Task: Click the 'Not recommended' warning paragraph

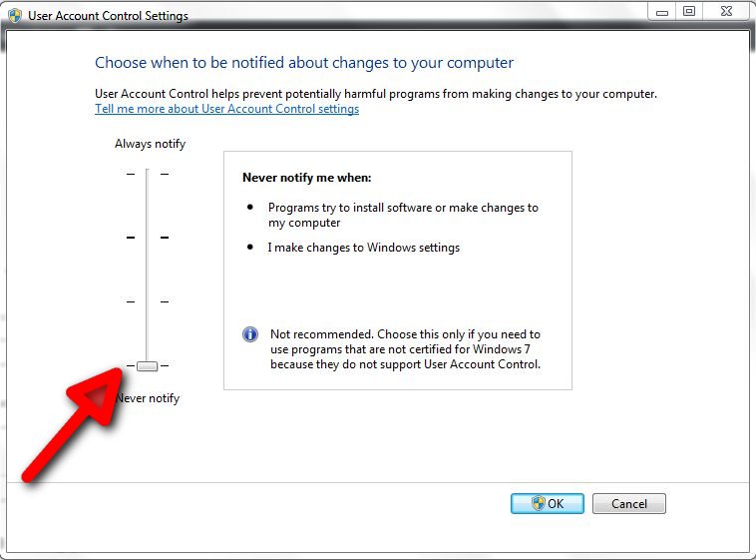Action: point(406,349)
